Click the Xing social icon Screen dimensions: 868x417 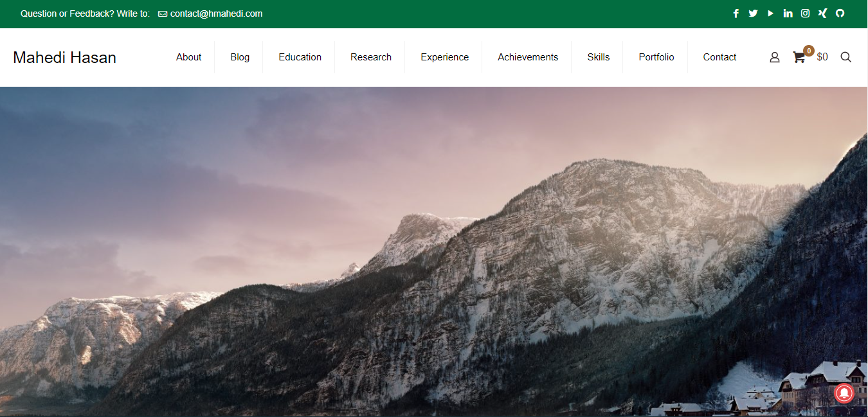click(822, 13)
